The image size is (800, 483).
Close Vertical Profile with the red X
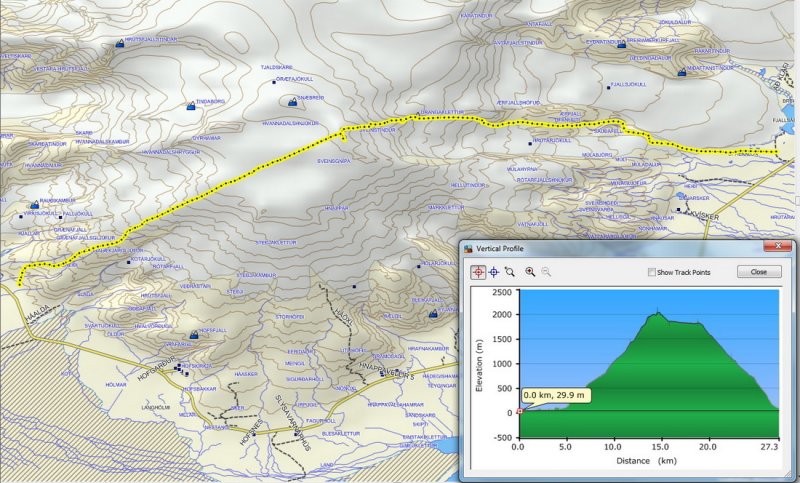778,246
